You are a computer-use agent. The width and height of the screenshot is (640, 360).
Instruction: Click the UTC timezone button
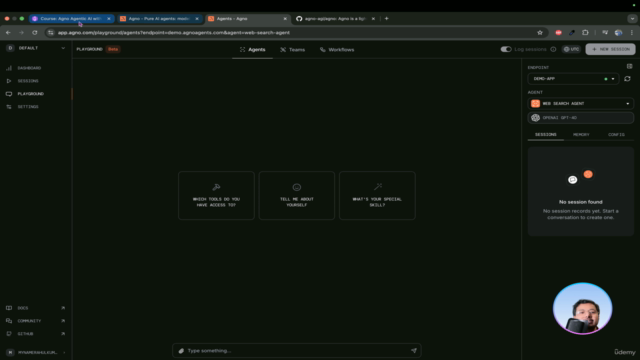click(571, 49)
